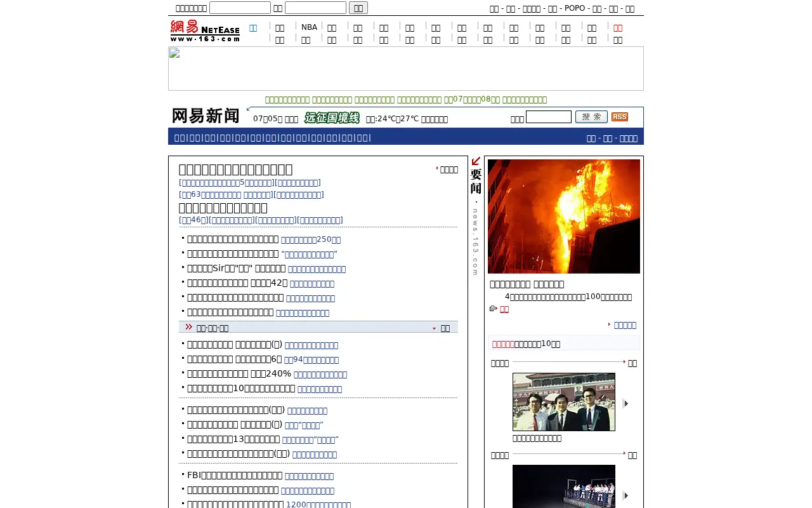The height and width of the screenshot is (508, 812).
Task: Click in the username field at top
Action: pos(240,8)
